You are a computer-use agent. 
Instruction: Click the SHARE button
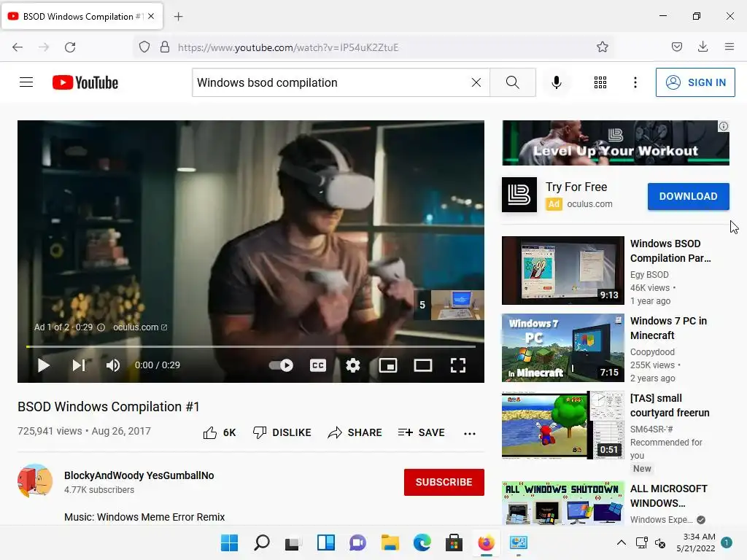click(x=355, y=432)
